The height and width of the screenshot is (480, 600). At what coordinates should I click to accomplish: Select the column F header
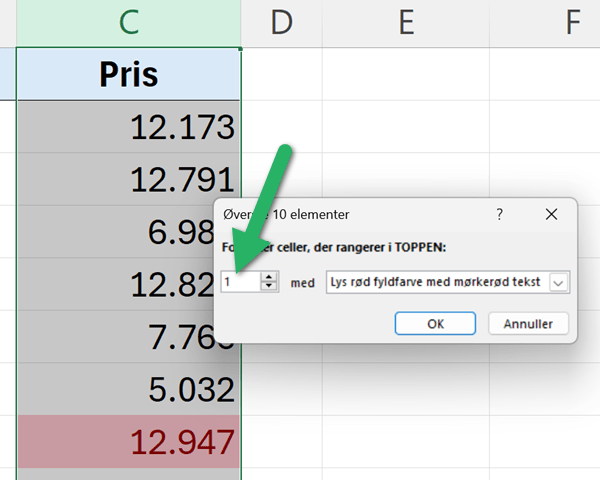[572, 22]
